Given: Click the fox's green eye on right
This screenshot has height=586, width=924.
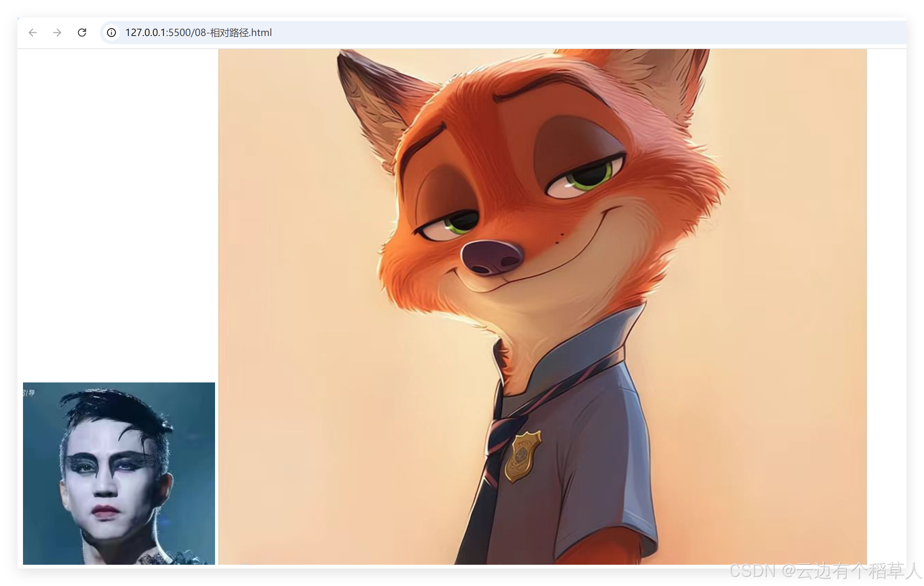Looking at the screenshot, I should (589, 178).
